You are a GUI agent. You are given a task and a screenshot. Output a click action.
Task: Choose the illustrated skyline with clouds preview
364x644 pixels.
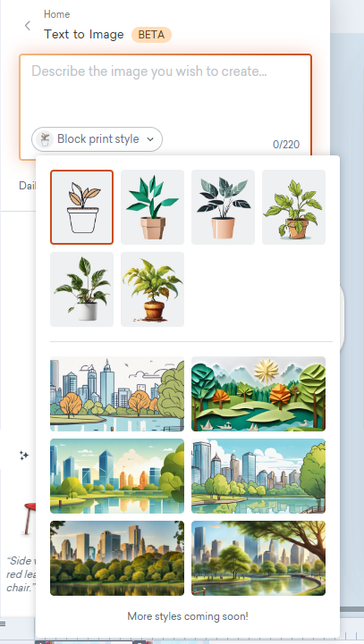click(x=258, y=476)
